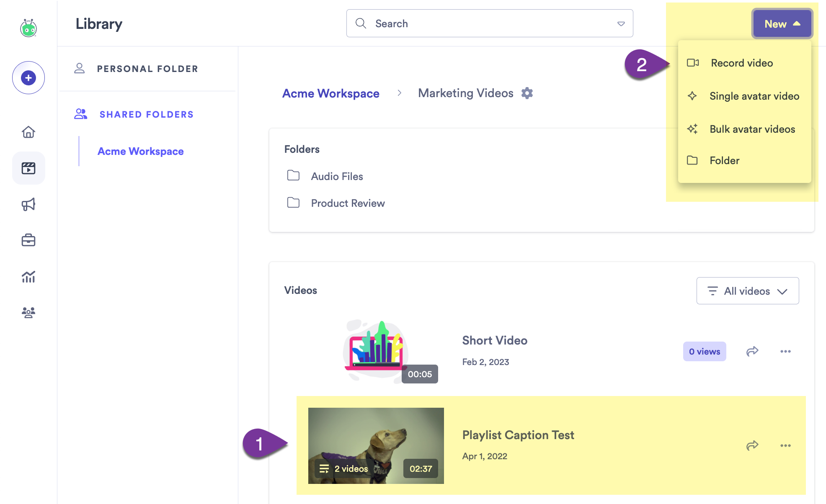Select Acme Workspace in left panel

140,151
